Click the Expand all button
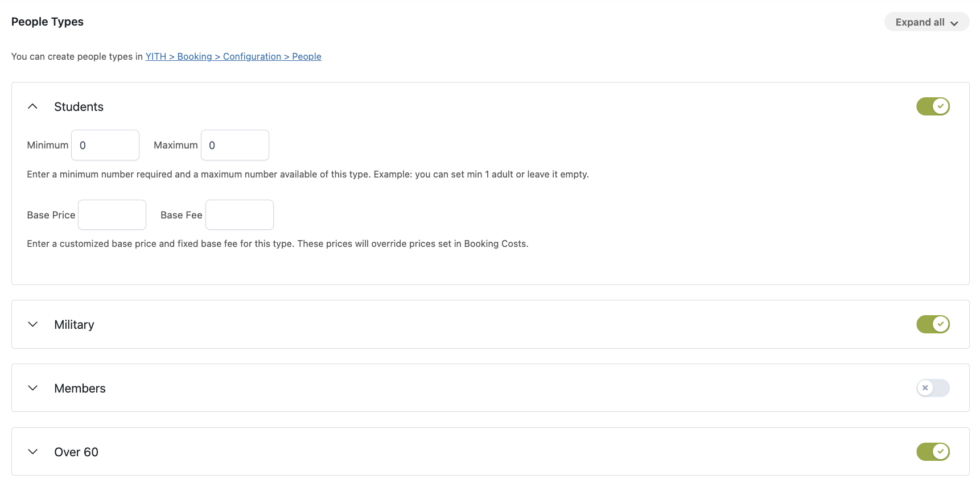980x487 pixels. tap(926, 22)
